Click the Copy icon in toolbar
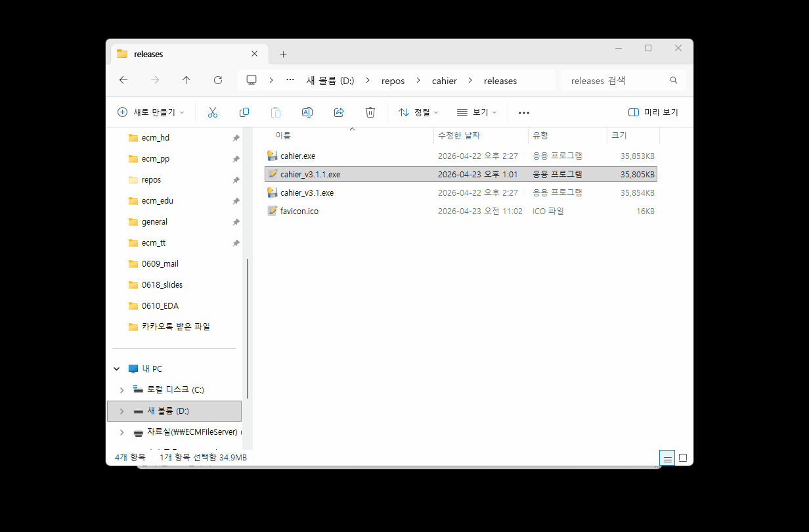This screenshot has width=809, height=532. point(244,112)
